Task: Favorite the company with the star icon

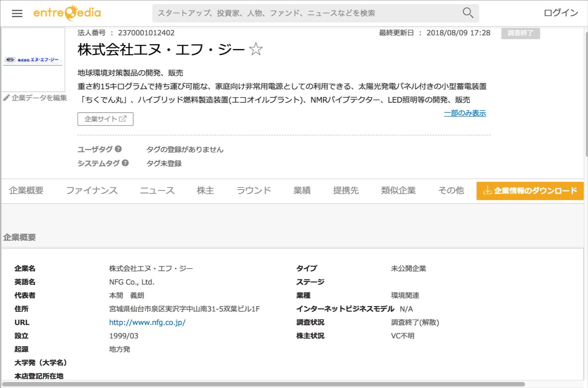Action: tap(256, 49)
